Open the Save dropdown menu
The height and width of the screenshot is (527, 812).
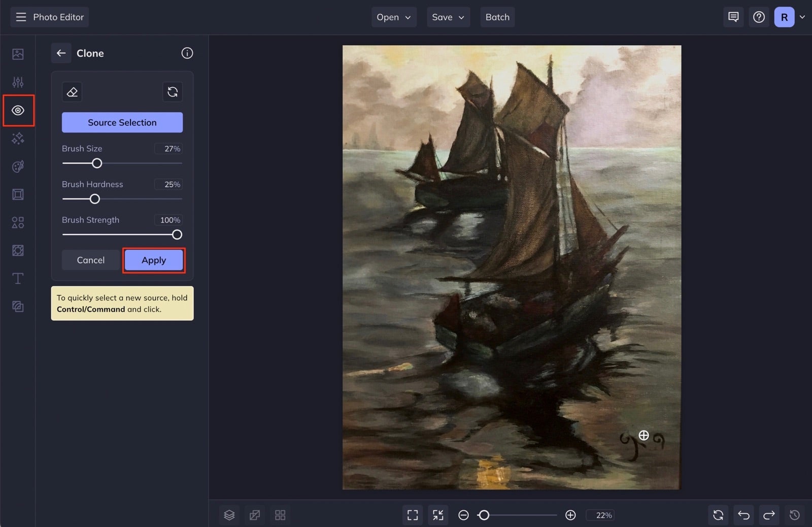(447, 17)
